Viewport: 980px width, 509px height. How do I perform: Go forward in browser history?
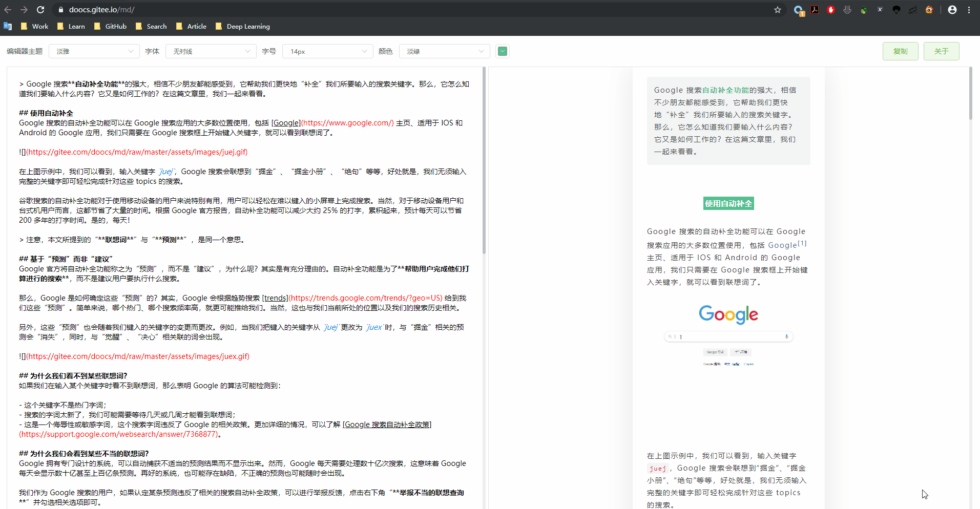[x=24, y=10]
